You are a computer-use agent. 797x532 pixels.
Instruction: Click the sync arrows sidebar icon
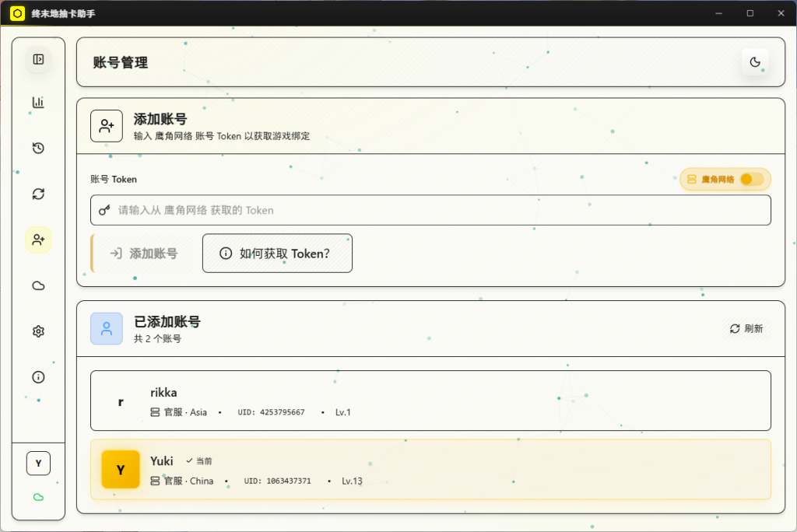tap(38, 194)
